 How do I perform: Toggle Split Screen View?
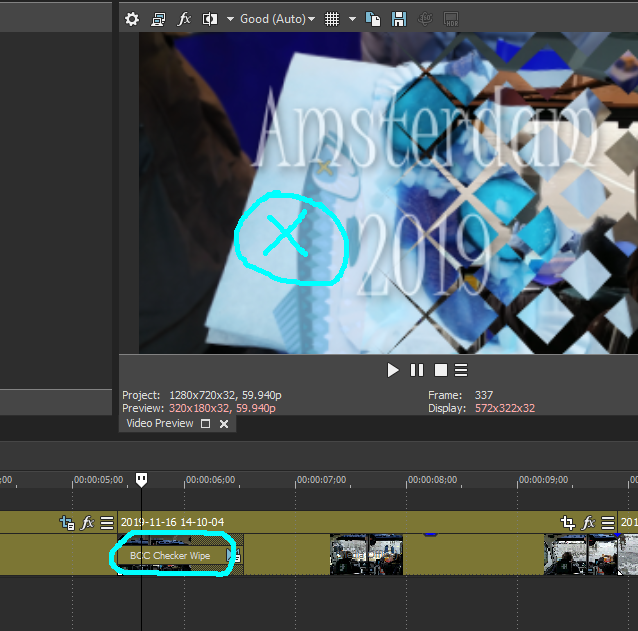(210, 19)
